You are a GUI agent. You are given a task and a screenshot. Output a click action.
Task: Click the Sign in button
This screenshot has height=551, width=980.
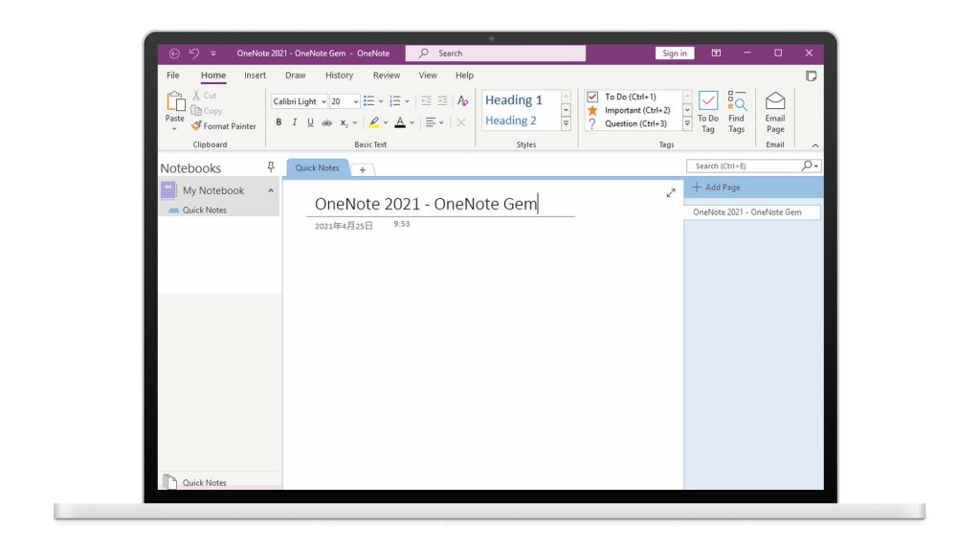[674, 53]
